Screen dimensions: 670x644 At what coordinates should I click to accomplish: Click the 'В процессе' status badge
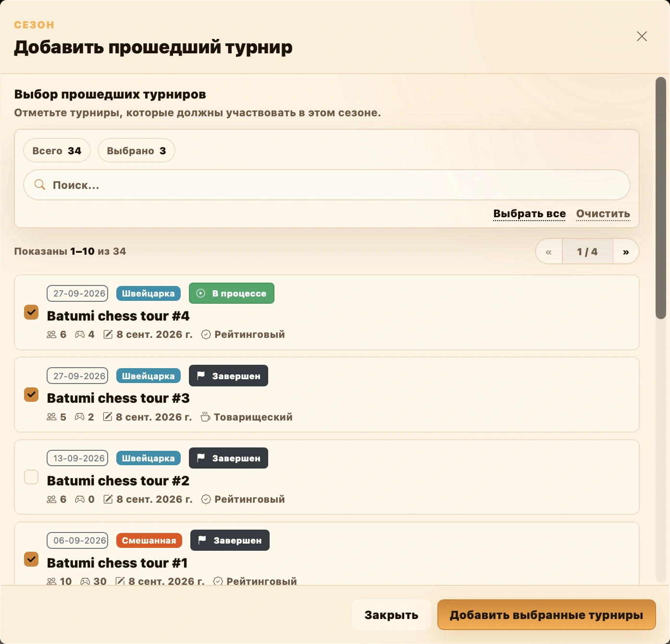tap(232, 293)
